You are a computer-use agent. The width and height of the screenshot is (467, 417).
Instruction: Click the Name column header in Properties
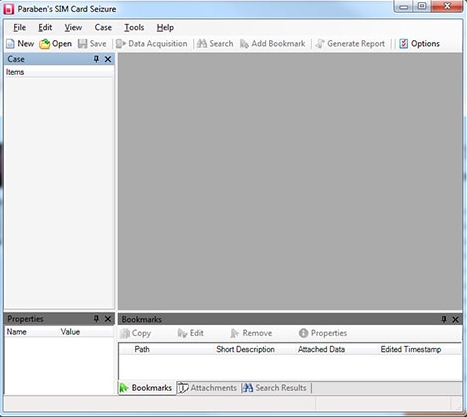point(32,332)
